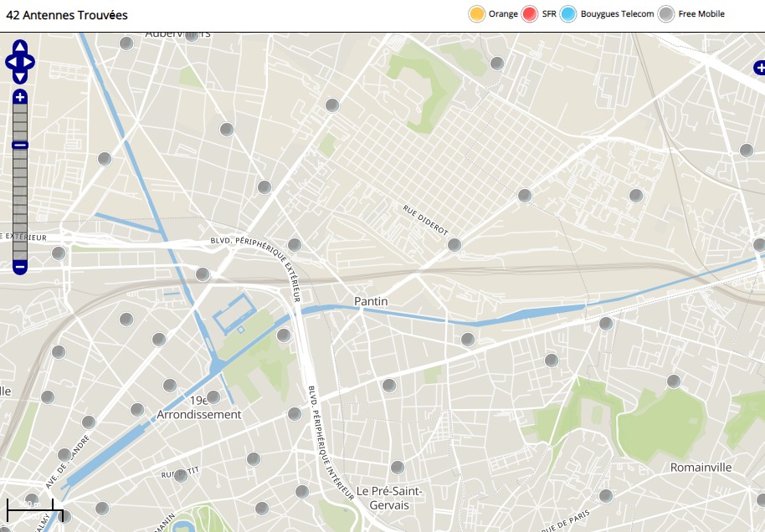765x532 pixels.
Task: Zoom out using the bottom minus button
Action: pyautogui.click(x=20, y=267)
